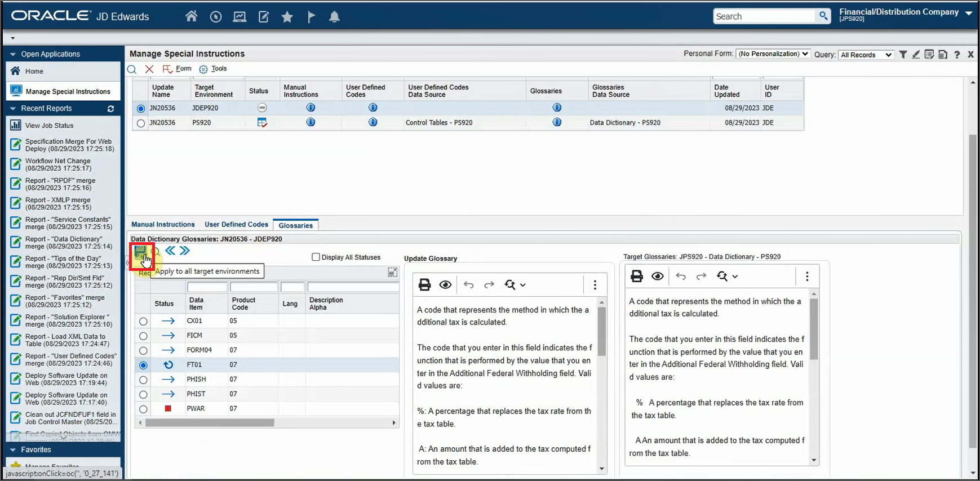Redo in the Target Glossaries editor
This screenshot has width=980, height=481.
coord(701,276)
